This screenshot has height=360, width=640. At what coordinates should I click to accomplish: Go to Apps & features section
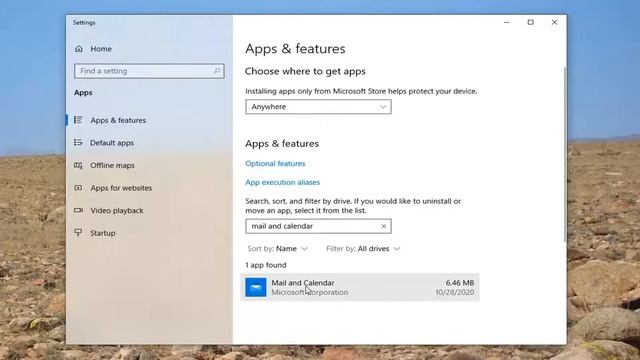118,120
